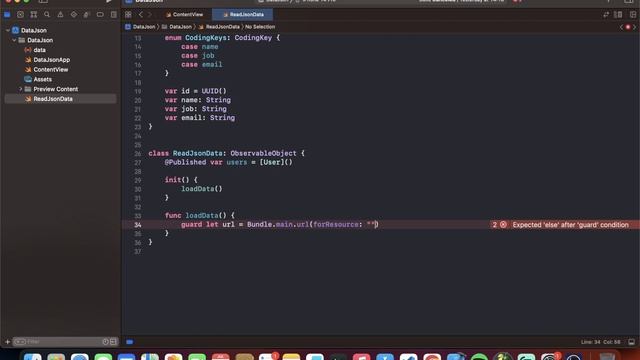Open the Source Control navigator

(20, 15)
